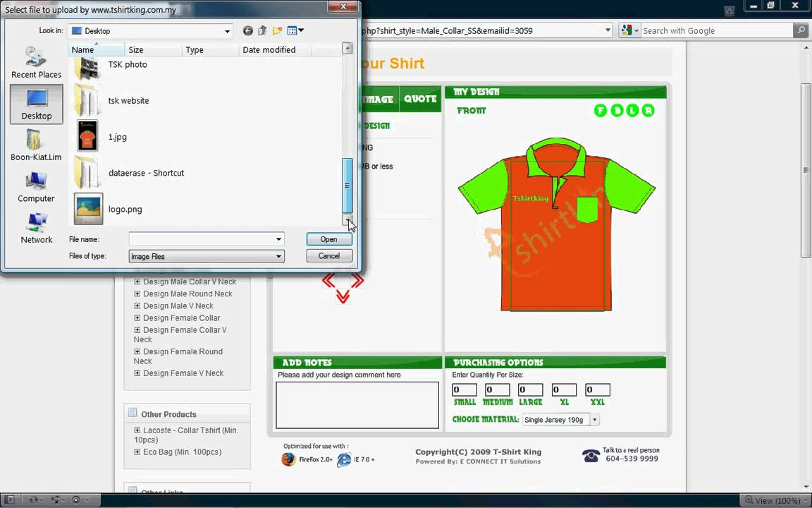The height and width of the screenshot is (508, 812).
Task: Show the shirt back view with B button
Action: pos(617,110)
